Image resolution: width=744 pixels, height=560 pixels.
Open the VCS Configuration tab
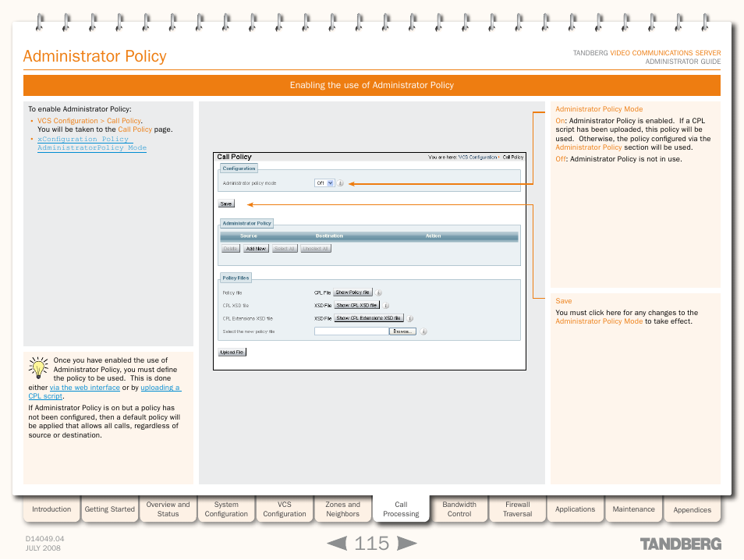pyautogui.click(x=285, y=509)
